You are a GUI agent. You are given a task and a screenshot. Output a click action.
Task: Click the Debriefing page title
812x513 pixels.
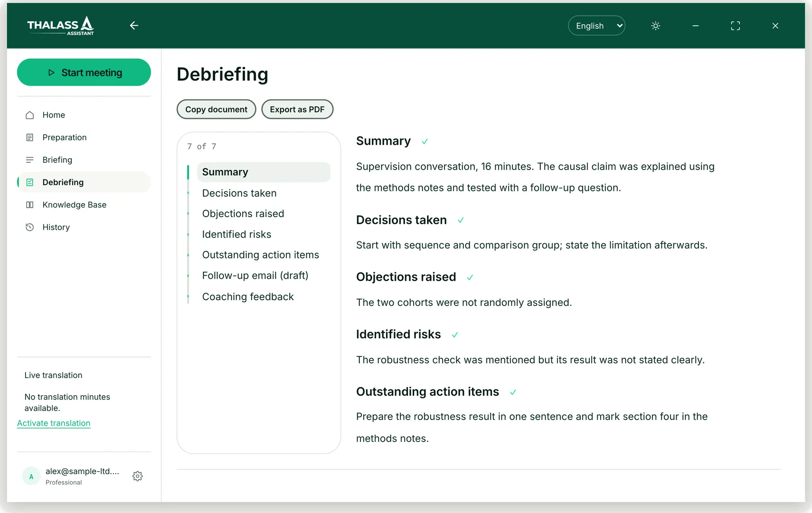[222, 75]
